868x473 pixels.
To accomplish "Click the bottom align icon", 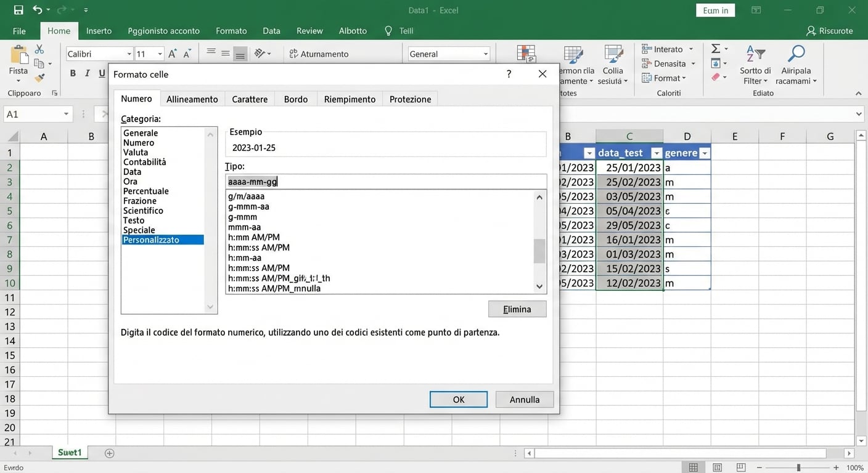I will tap(240, 54).
